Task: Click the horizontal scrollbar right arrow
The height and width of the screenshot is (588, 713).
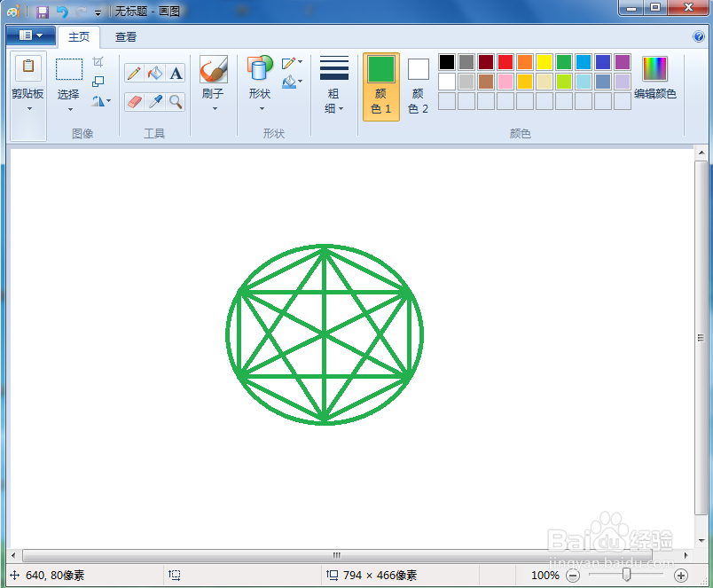Action: (x=686, y=555)
